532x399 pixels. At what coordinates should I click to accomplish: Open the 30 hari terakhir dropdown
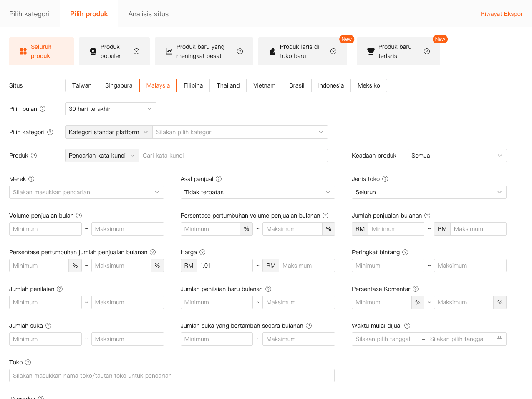[x=111, y=109]
